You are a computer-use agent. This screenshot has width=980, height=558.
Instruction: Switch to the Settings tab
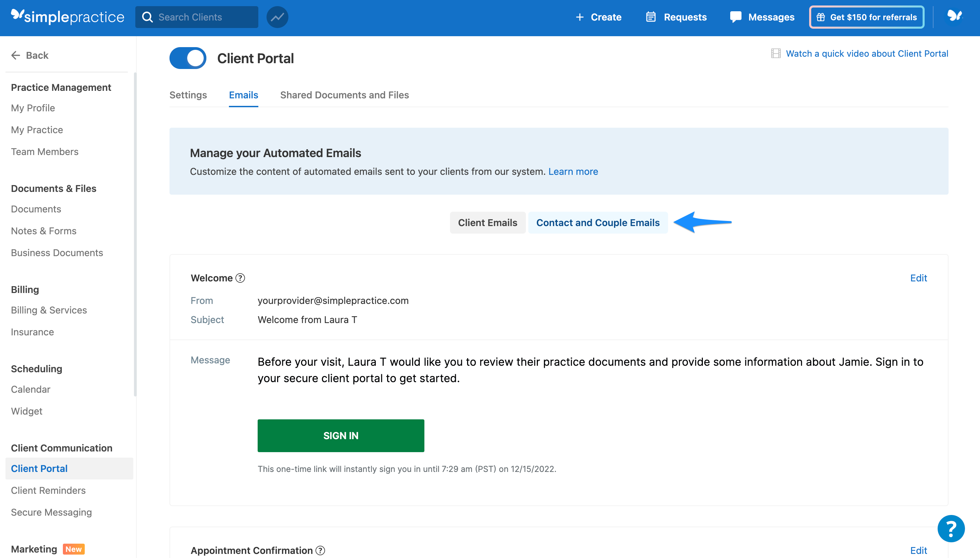click(188, 95)
